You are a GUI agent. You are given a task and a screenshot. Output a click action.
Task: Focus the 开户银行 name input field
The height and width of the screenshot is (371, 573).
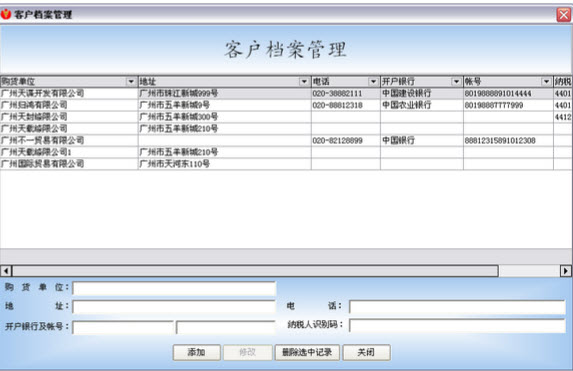[x=123, y=327]
